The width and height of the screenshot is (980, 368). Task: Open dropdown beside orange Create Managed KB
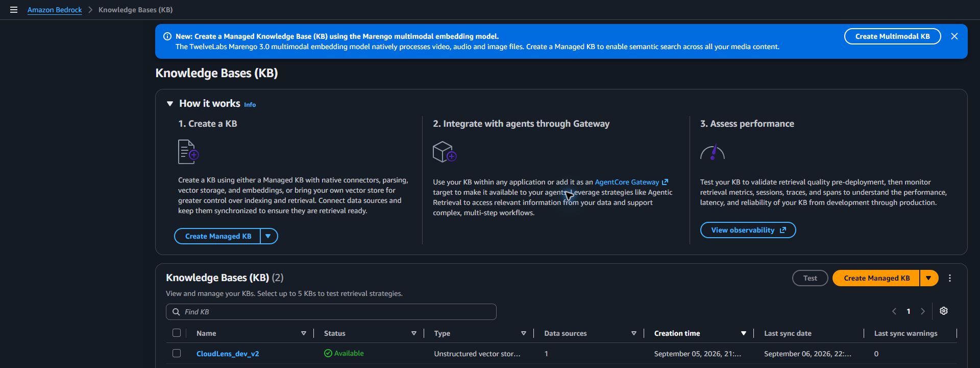[928, 278]
